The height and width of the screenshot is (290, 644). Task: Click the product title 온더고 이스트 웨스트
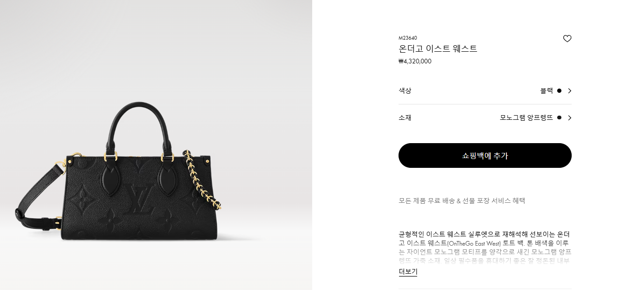[x=438, y=49]
